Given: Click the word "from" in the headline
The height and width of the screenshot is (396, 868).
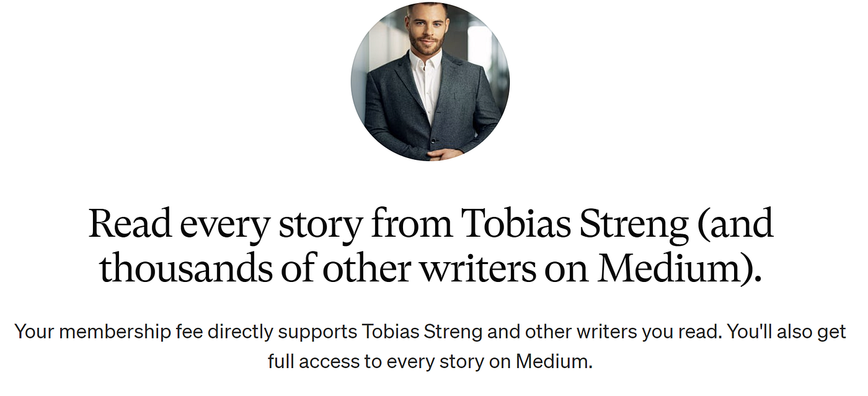Looking at the screenshot, I should click(x=411, y=224).
